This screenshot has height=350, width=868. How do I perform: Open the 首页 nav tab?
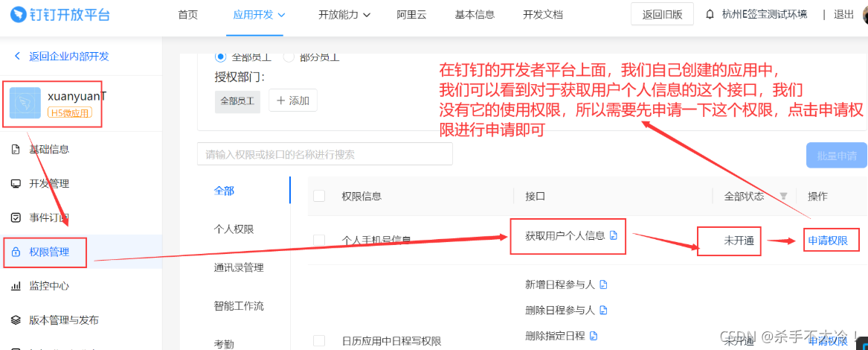pyautogui.click(x=187, y=15)
